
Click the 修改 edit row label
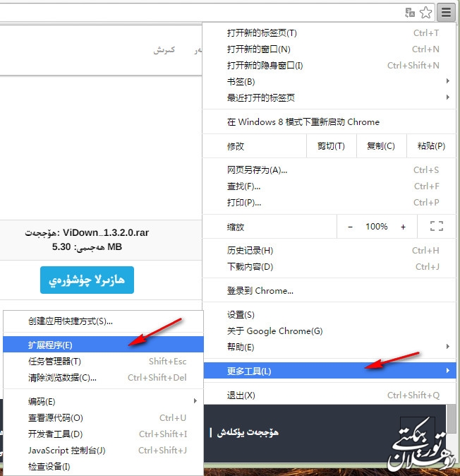(236, 146)
